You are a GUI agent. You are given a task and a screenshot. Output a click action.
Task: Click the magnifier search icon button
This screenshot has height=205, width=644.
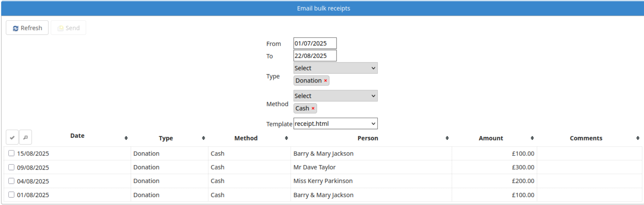pyautogui.click(x=26, y=137)
